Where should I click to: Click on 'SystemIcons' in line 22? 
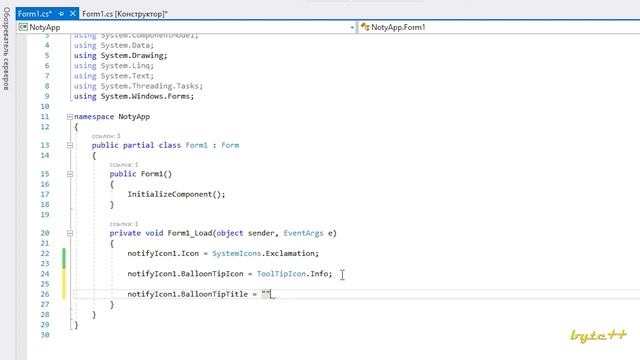point(236,253)
